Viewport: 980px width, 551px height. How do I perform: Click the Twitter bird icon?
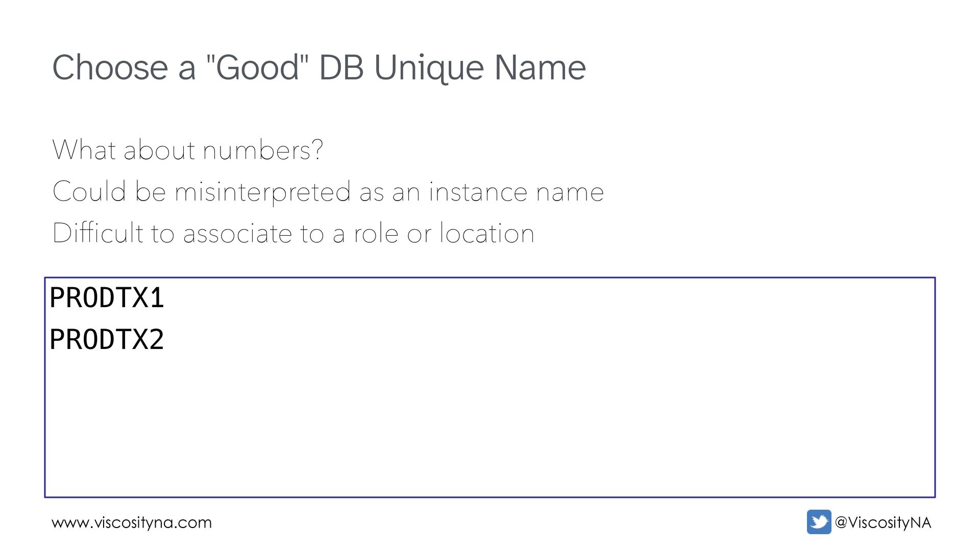click(x=819, y=522)
